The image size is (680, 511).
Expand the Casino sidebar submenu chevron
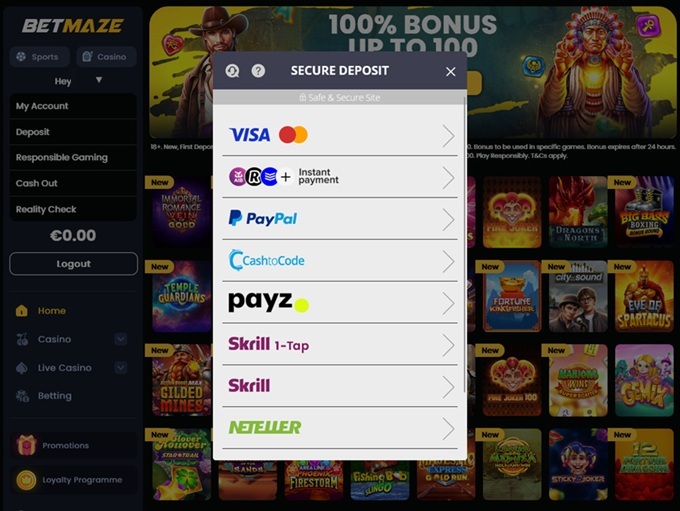tap(121, 339)
